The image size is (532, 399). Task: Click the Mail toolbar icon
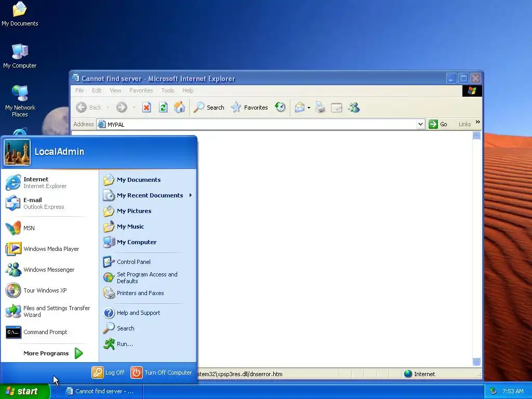pyautogui.click(x=300, y=108)
